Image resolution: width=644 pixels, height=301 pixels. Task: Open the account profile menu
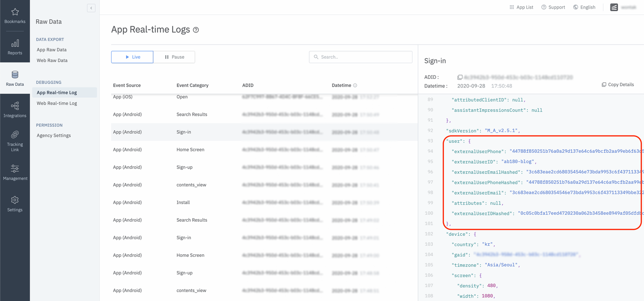623,7
